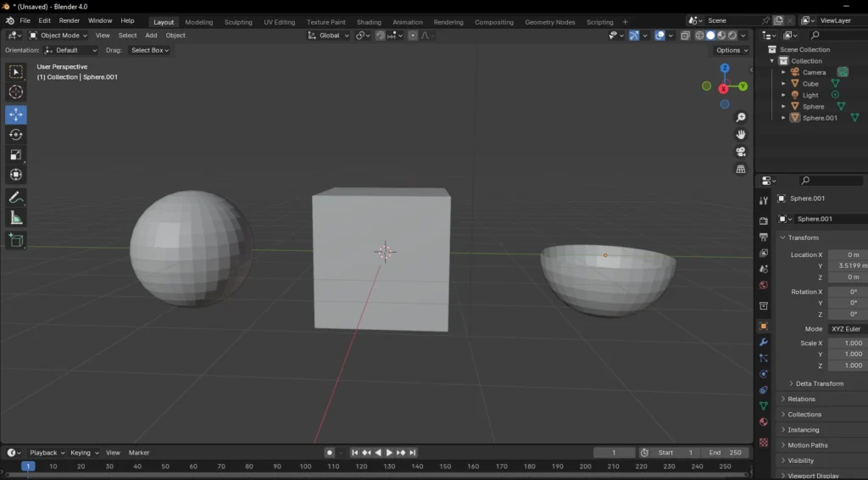Toggle camera view with the camera icon

point(741,152)
